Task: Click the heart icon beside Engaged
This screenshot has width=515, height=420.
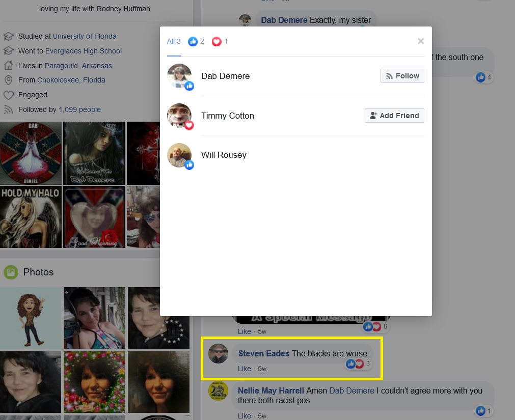Action: coord(9,95)
